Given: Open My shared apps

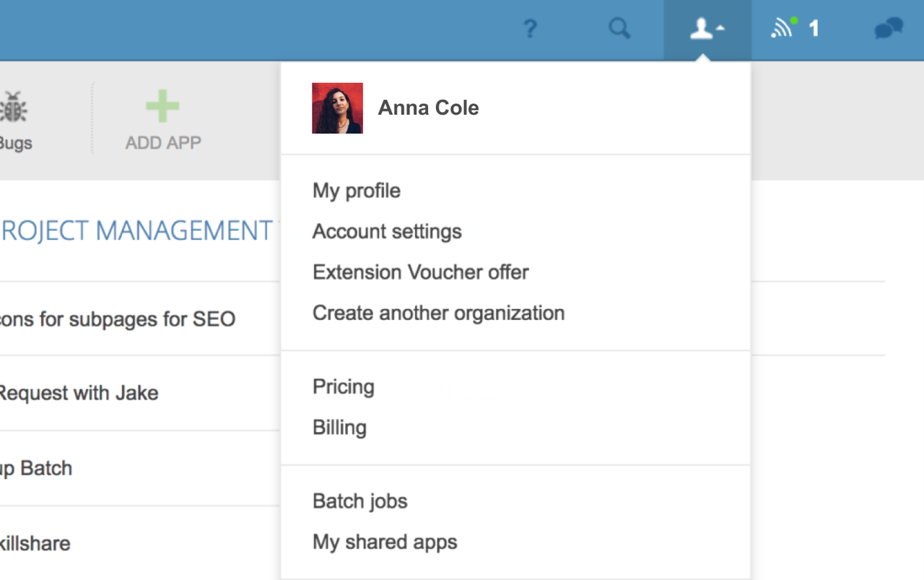Looking at the screenshot, I should (x=385, y=542).
